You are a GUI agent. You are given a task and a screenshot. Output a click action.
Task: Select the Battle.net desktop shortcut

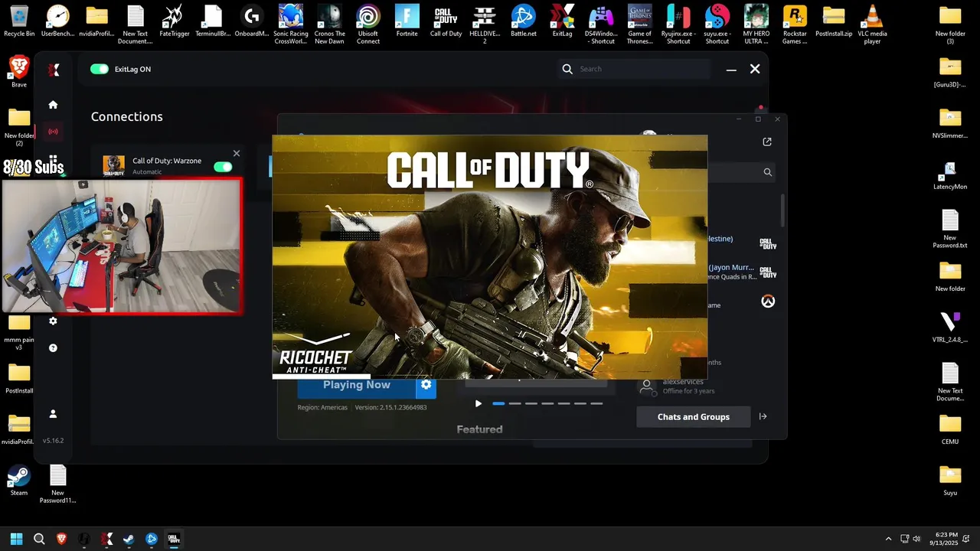pos(523,21)
